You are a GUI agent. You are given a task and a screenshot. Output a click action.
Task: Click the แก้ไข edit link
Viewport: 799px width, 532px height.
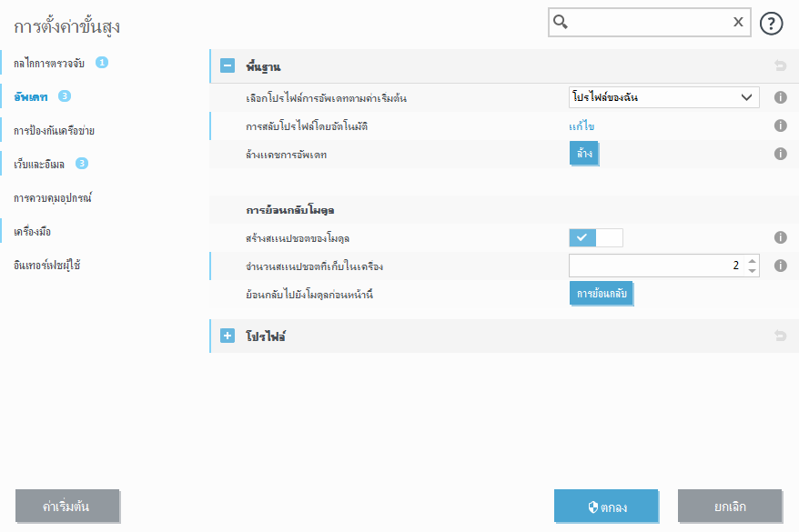[x=582, y=126]
